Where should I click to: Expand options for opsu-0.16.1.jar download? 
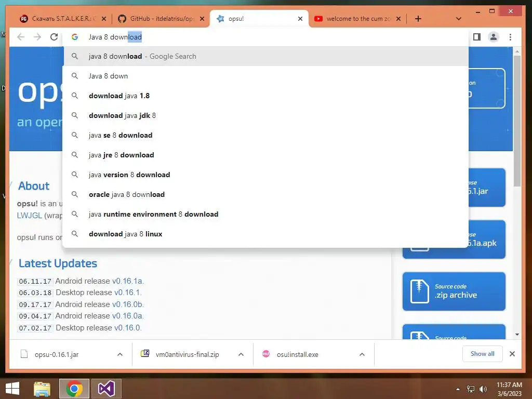[120, 354]
